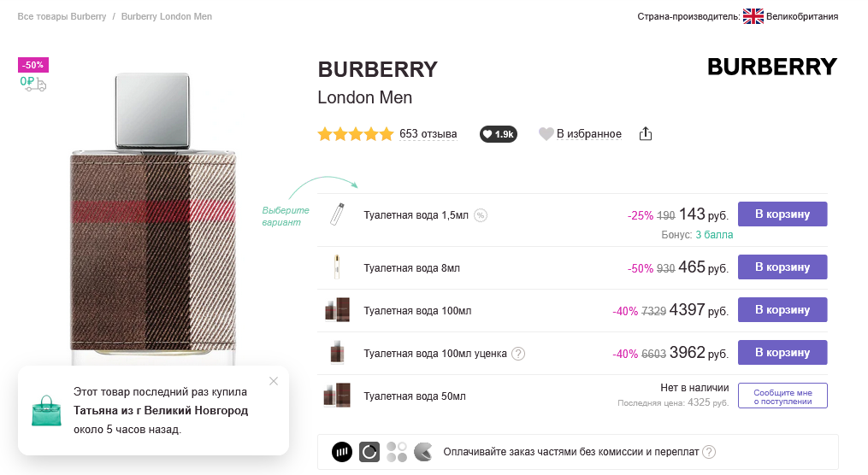Click the heart icon for favorites
Screen dimensions: 868x475
point(546,134)
